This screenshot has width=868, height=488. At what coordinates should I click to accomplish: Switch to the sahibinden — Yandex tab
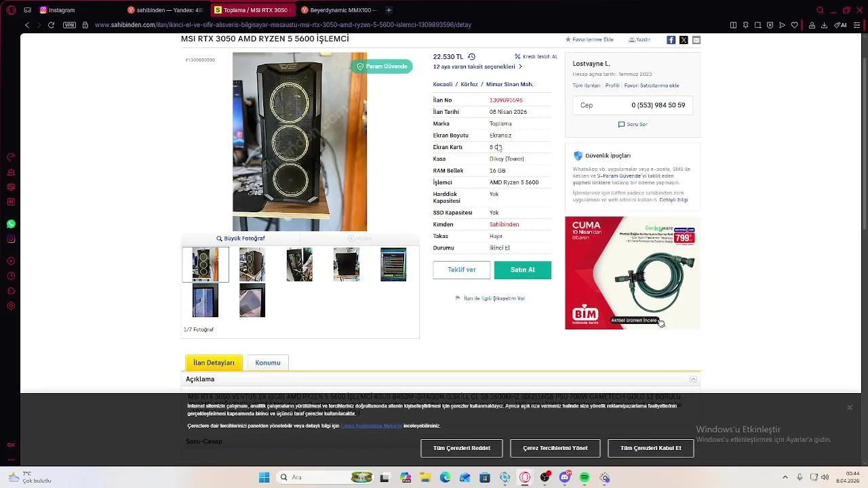pos(165,10)
